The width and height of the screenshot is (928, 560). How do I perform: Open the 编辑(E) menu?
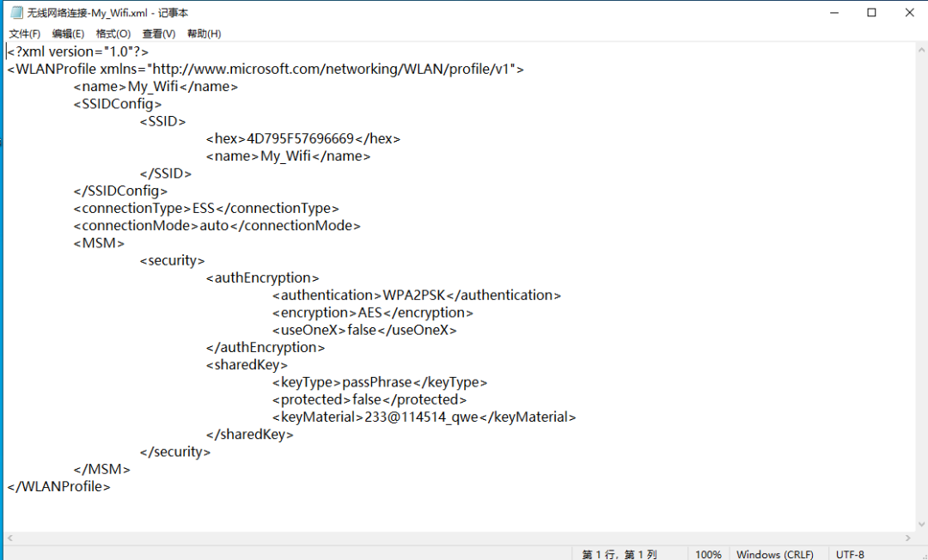click(68, 33)
